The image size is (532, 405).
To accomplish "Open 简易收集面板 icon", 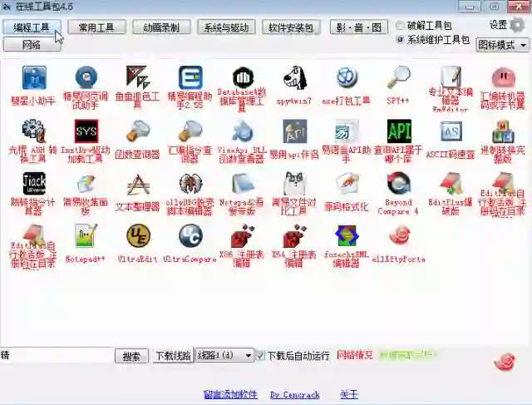I will (x=86, y=184).
